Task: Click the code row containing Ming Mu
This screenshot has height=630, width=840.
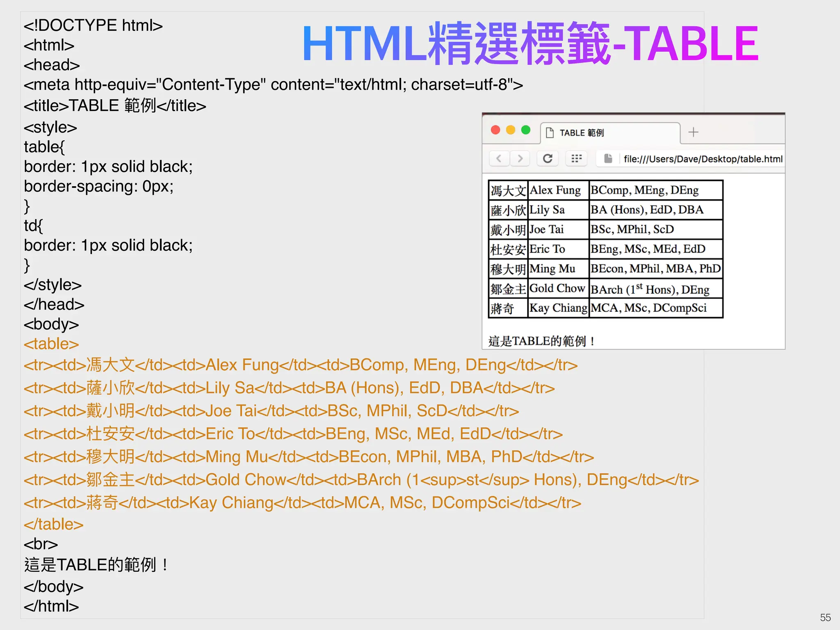Action: tap(309, 457)
